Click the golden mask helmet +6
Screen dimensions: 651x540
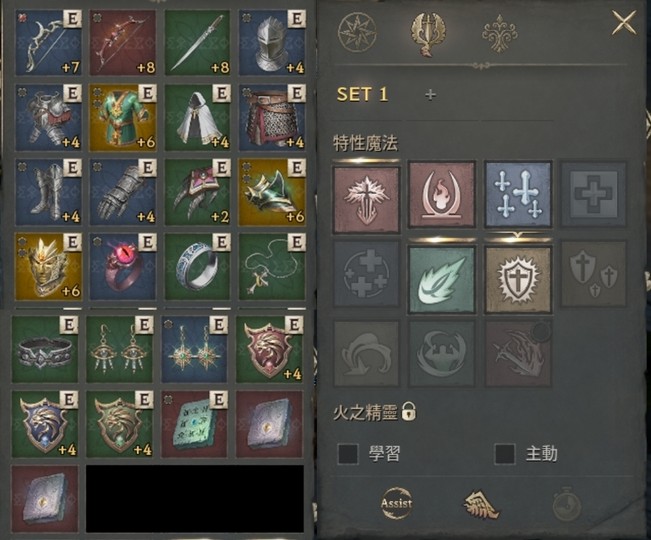pos(48,266)
